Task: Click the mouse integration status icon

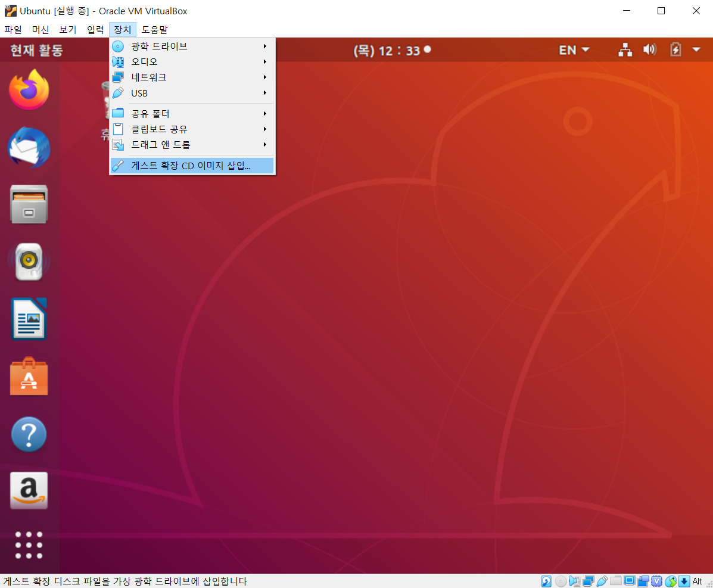Action: [x=670, y=581]
